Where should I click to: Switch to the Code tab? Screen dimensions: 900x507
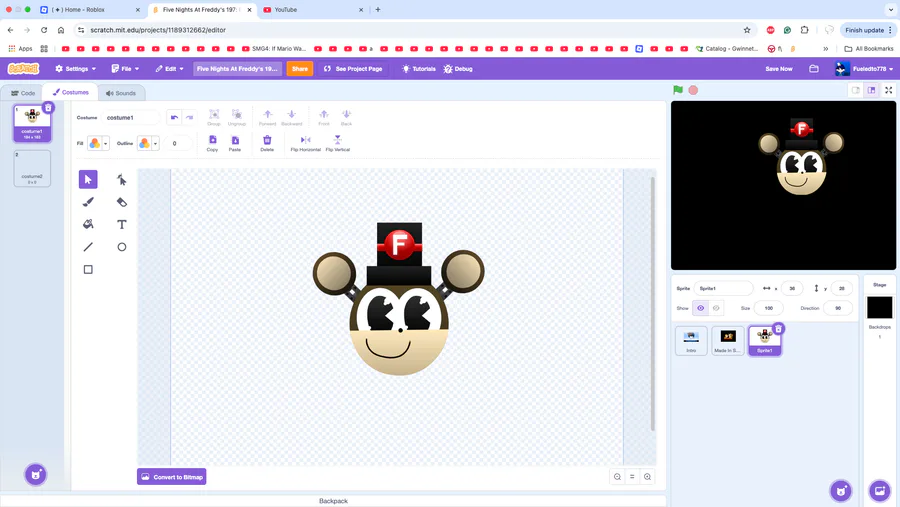coord(23,93)
